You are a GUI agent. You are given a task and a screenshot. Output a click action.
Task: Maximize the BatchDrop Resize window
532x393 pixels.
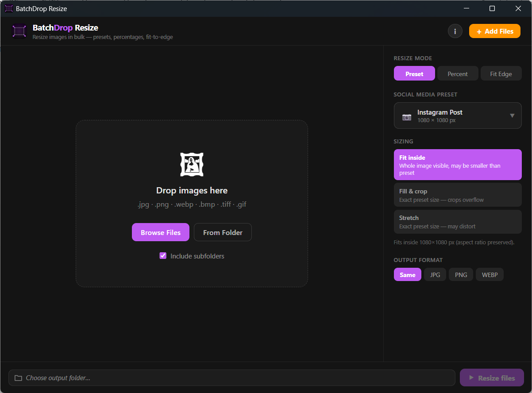(492, 8)
